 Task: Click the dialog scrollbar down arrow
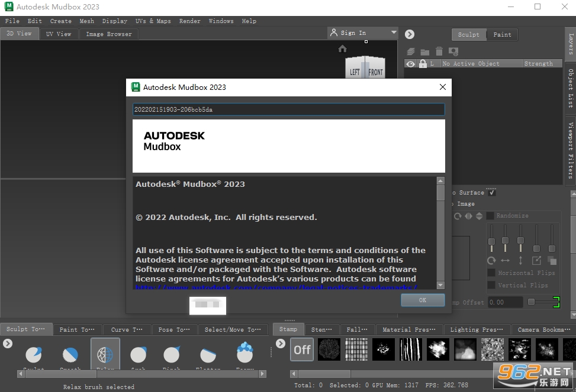[x=441, y=285]
